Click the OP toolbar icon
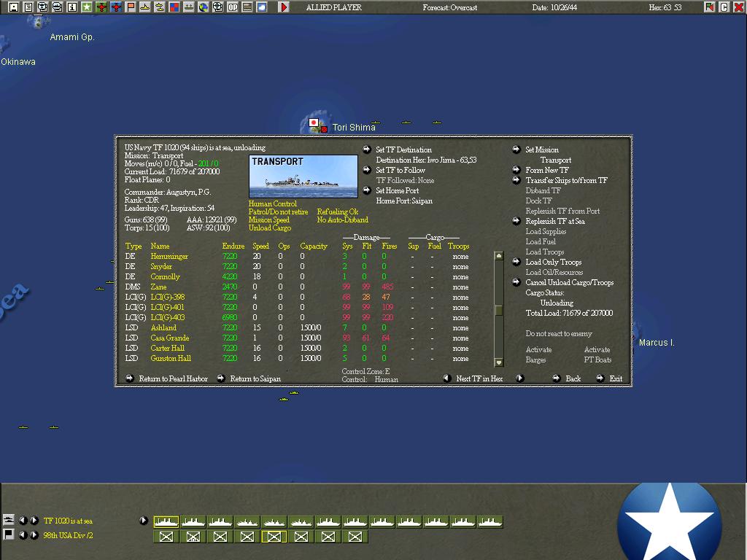Image resolution: width=747 pixels, height=560 pixels. (233, 7)
